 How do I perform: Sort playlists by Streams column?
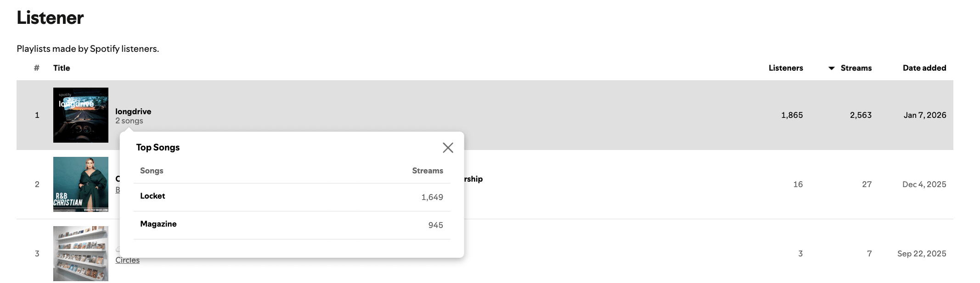(x=856, y=68)
